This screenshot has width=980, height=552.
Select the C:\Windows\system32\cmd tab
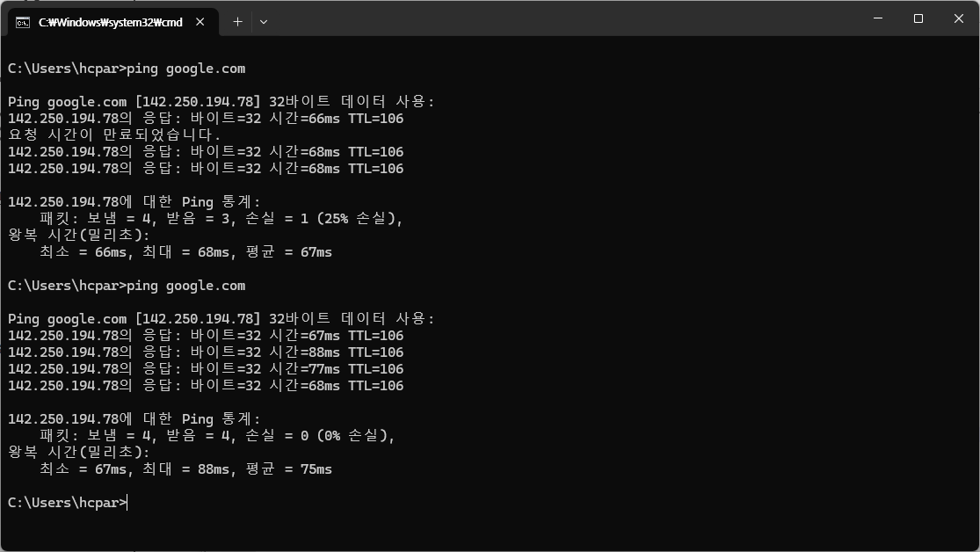113,22
